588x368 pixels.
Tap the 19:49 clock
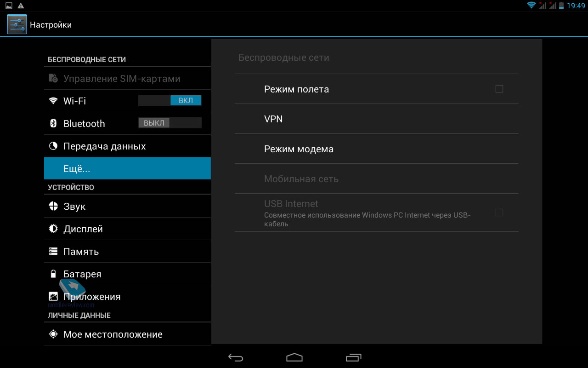pos(576,6)
